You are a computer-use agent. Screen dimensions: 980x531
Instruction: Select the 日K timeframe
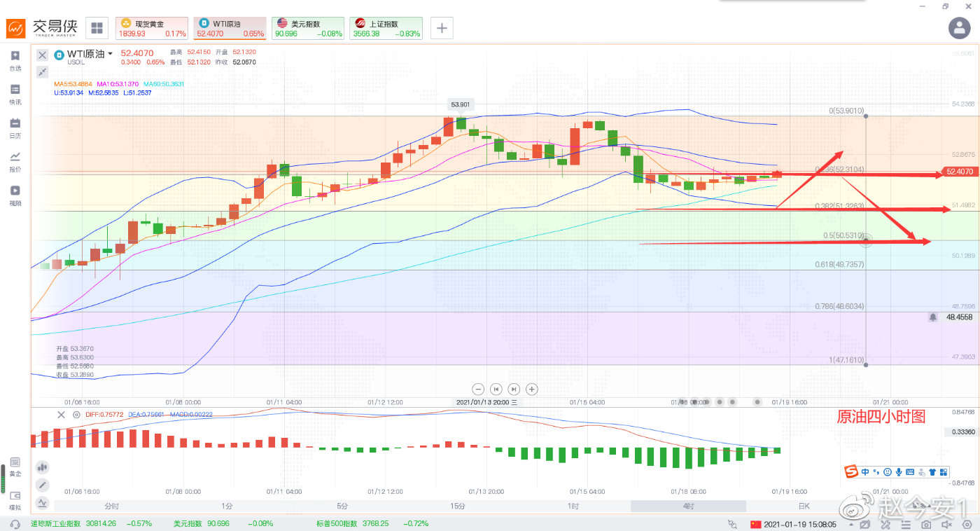click(804, 506)
